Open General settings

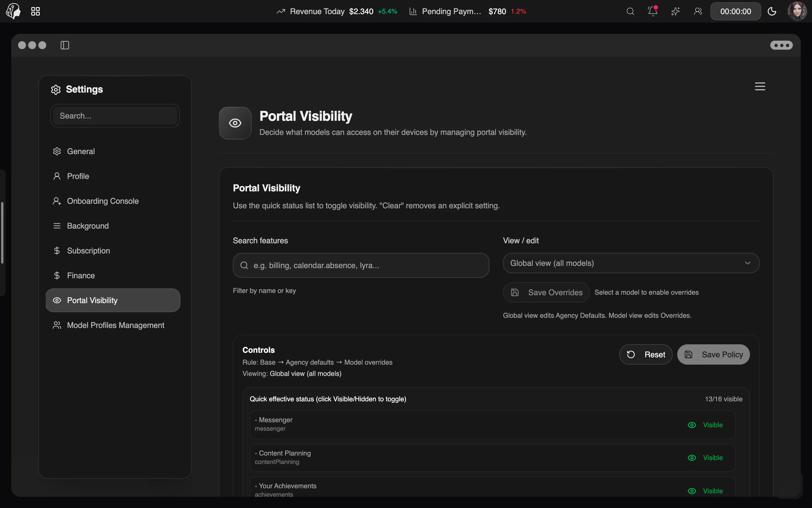(113, 151)
